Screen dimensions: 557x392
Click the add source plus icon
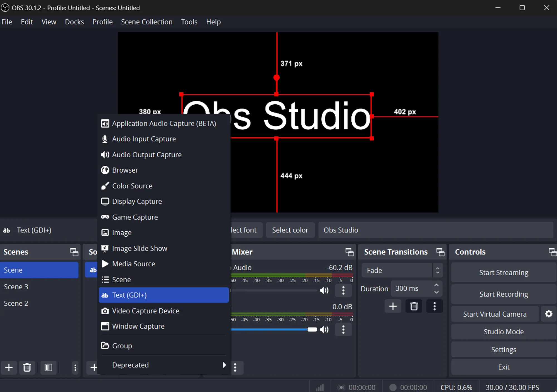click(94, 367)
